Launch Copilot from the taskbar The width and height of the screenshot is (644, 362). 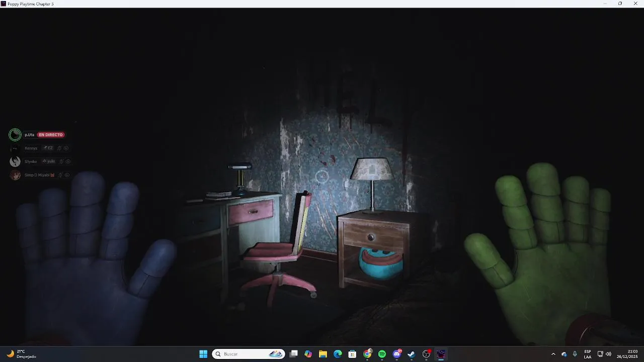coord(308,354)
